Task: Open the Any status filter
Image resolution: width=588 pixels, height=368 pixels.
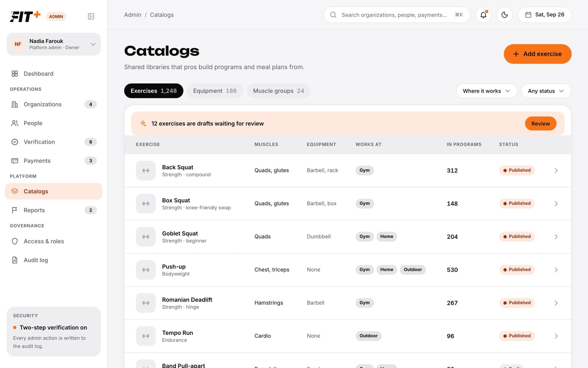Action: pyautogui.click(x=546, y=91)
